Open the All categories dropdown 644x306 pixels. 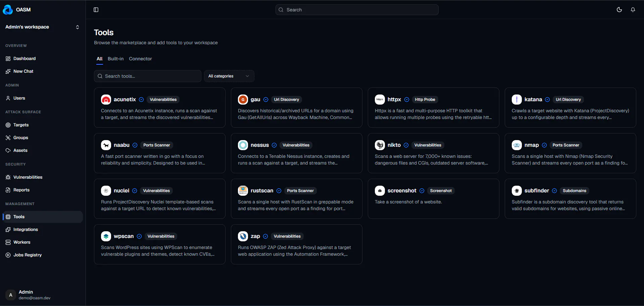point(229,76)
